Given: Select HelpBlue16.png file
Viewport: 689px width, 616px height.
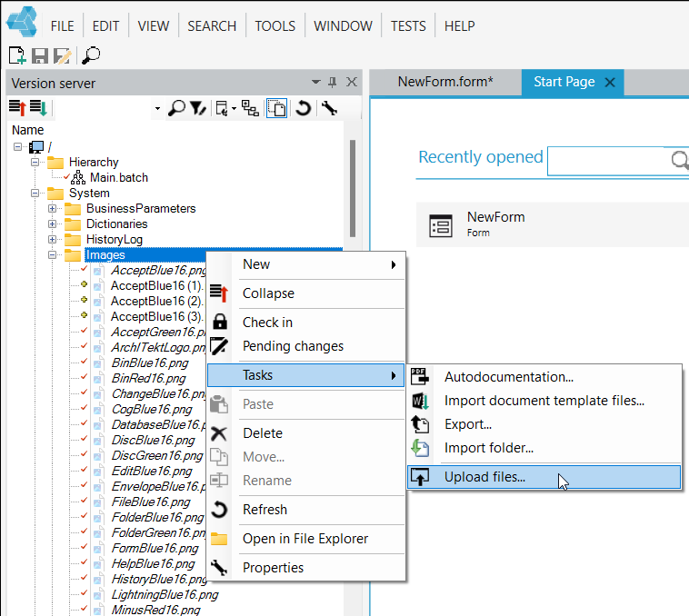Looking at the screenshot, I should pos(153,563).
